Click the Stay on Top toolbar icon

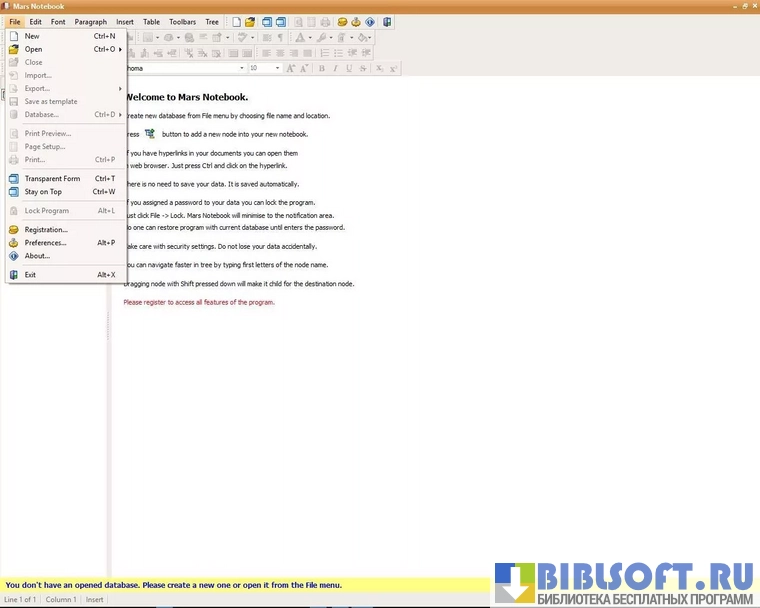click(281, 21)
